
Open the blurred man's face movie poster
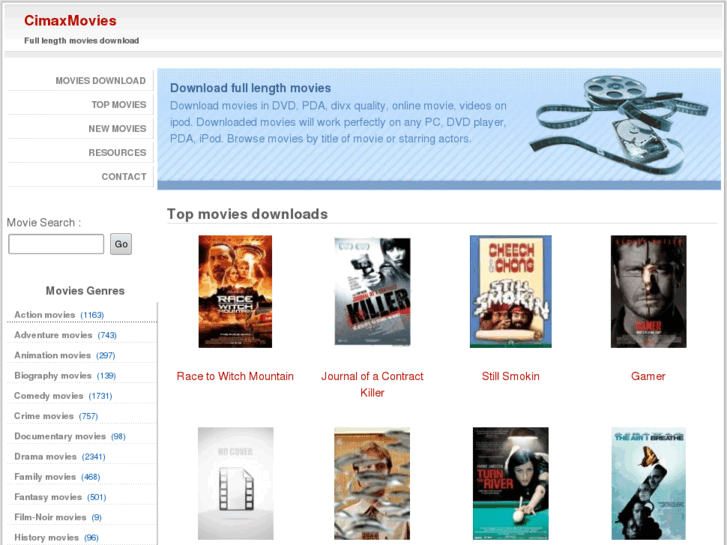(372, 483)
